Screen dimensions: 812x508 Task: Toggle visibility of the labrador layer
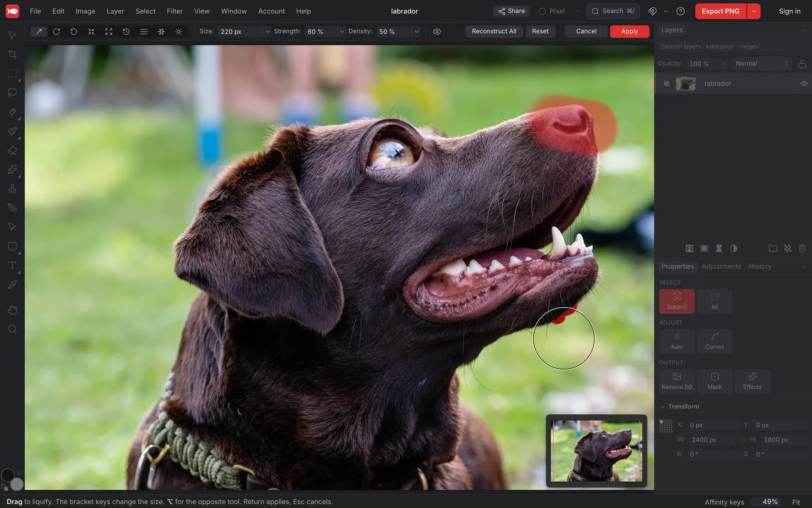click(804, 83)
